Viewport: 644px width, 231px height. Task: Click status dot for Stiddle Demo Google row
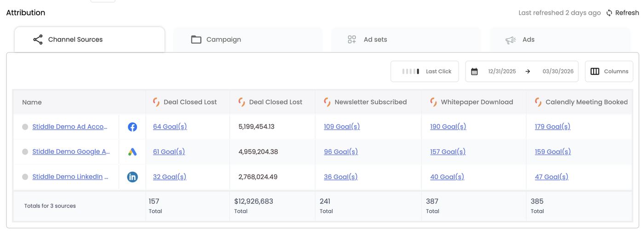[x=25, y=152]
